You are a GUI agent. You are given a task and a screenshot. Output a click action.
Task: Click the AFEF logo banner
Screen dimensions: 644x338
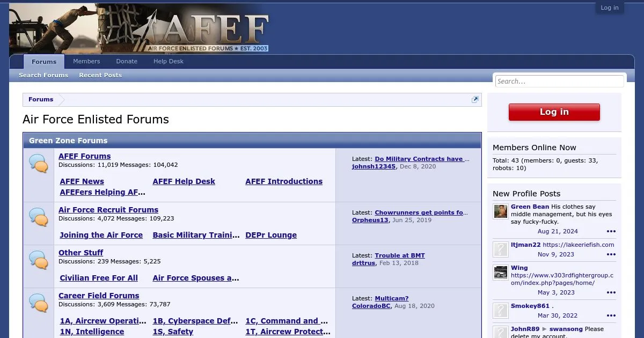click(140, 28)
